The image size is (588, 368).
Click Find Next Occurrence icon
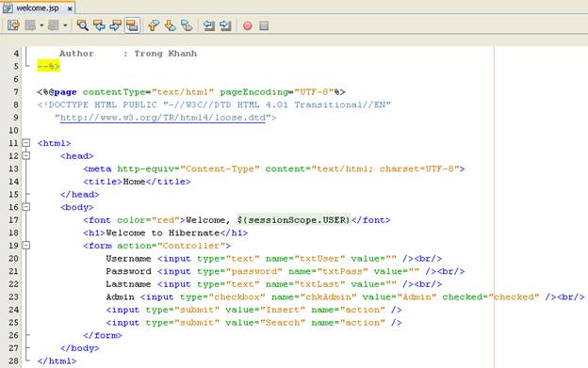(116, 25)
